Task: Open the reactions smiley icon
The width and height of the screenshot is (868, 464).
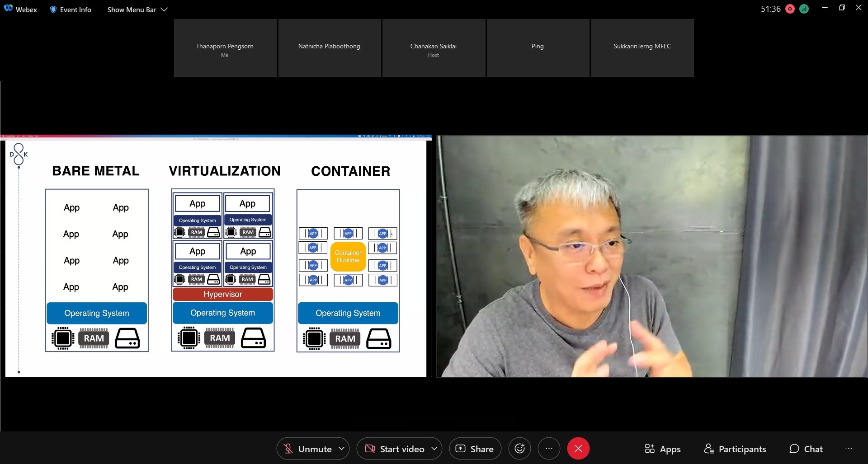Action: [x=519, y=449]
